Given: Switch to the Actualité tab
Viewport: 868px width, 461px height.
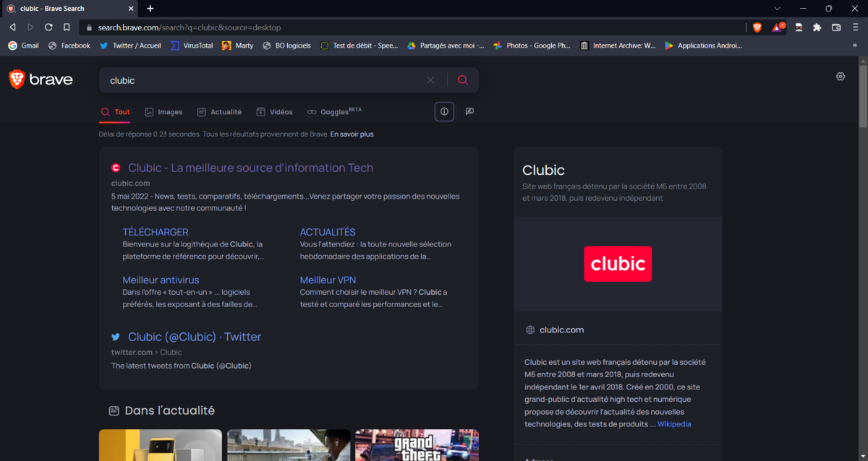Looking at the screenshot, I should (219, 112).
